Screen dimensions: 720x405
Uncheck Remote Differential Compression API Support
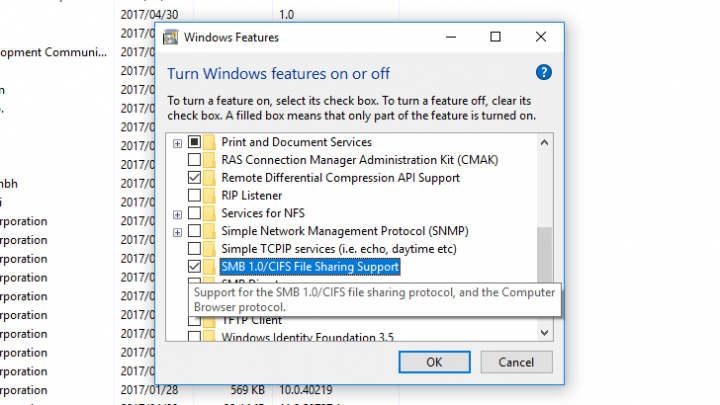194,177
